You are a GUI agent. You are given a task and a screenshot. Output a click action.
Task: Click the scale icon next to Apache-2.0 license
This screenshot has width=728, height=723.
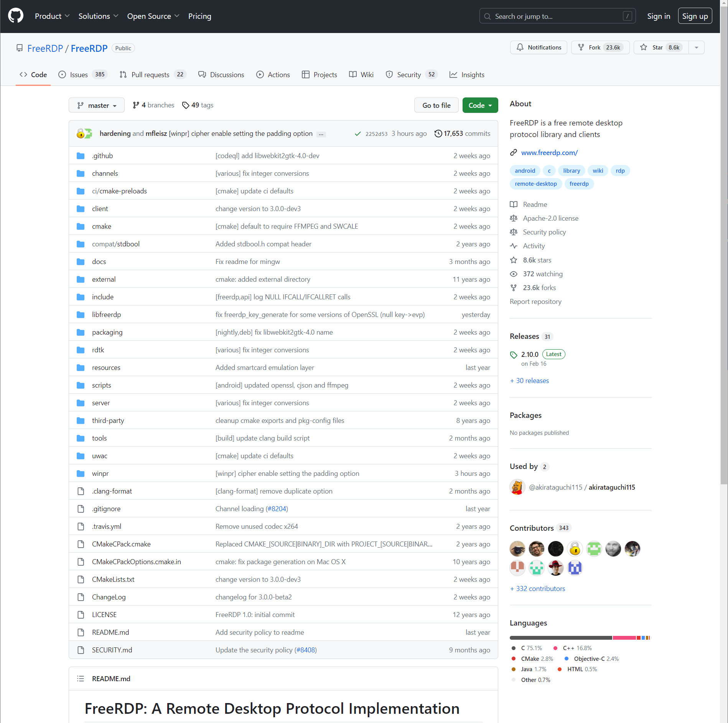(x=514, y=218)
